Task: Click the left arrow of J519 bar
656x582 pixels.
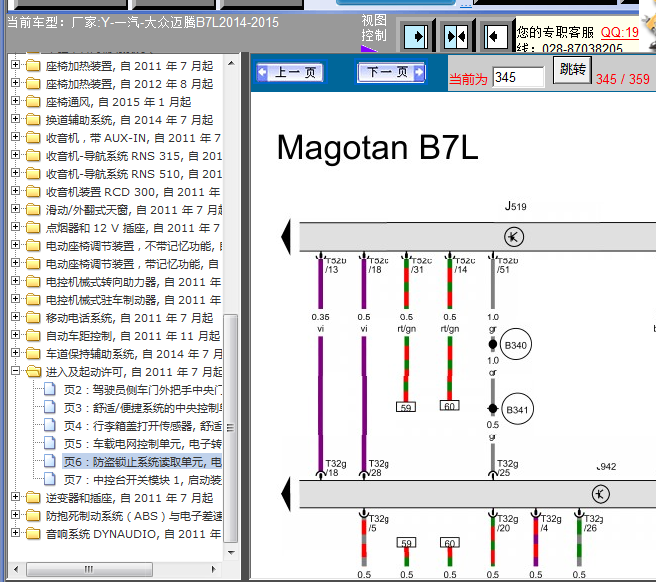Action: (286, 237)
